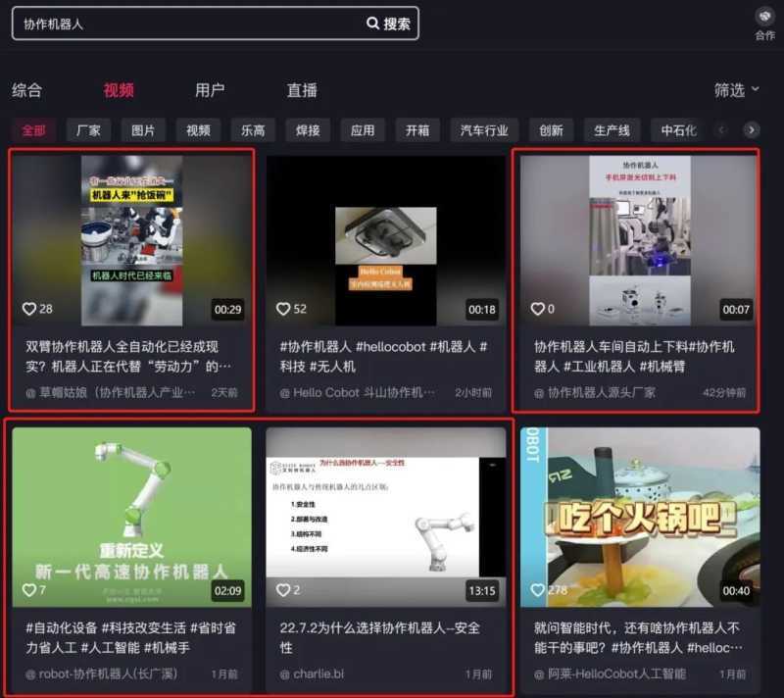Open the thumbnail of the dual-arm robot video
This screenshot has width=784, height=698.
point(132,232)
